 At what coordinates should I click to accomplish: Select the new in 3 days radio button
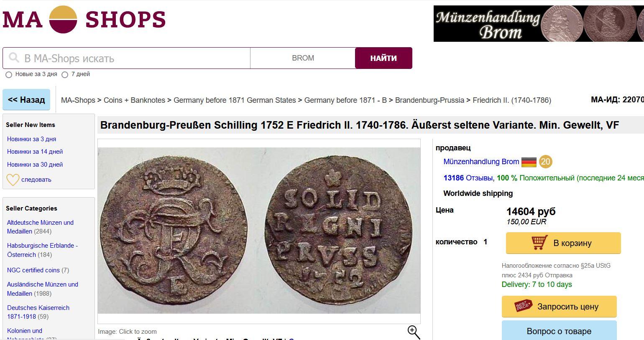(x=9, y=75)
